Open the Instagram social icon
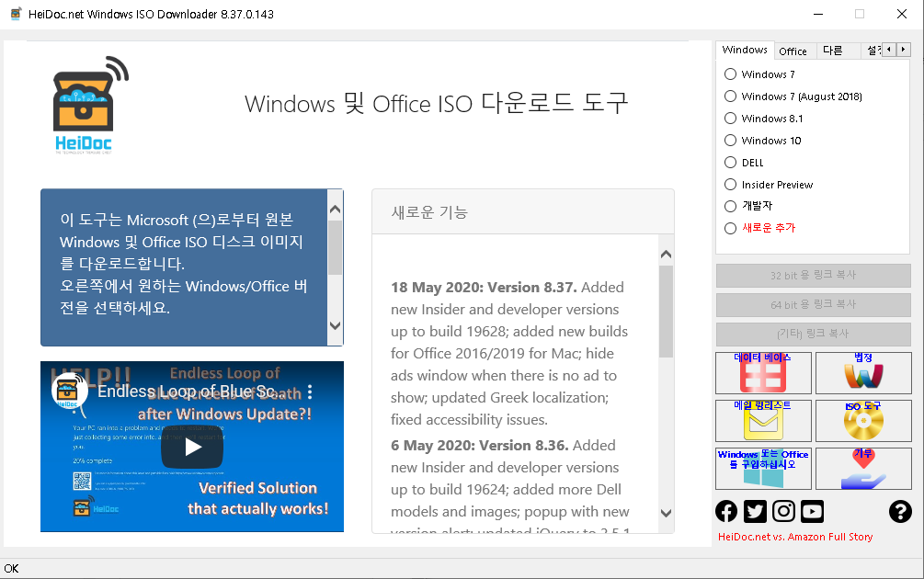Screen dimensions: 924x579 783,511
